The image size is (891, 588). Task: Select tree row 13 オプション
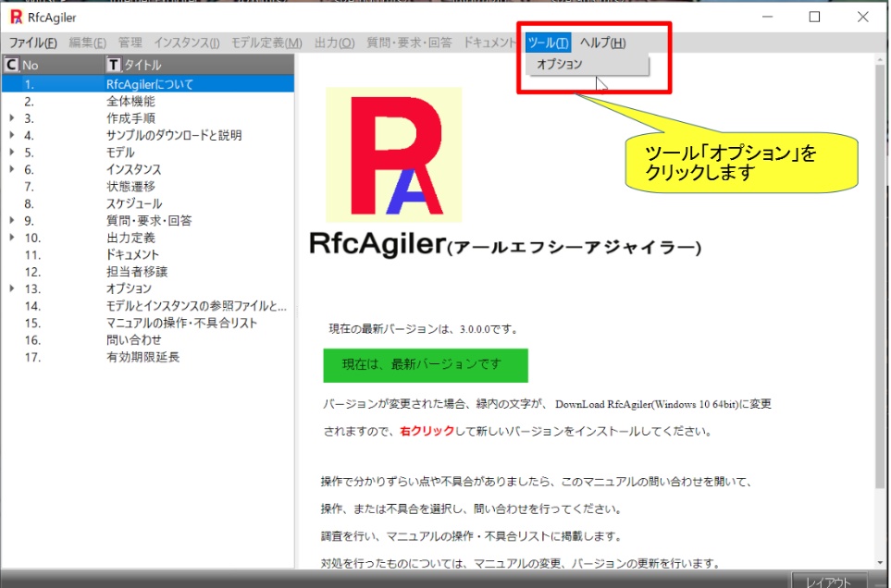pos(148,288)
